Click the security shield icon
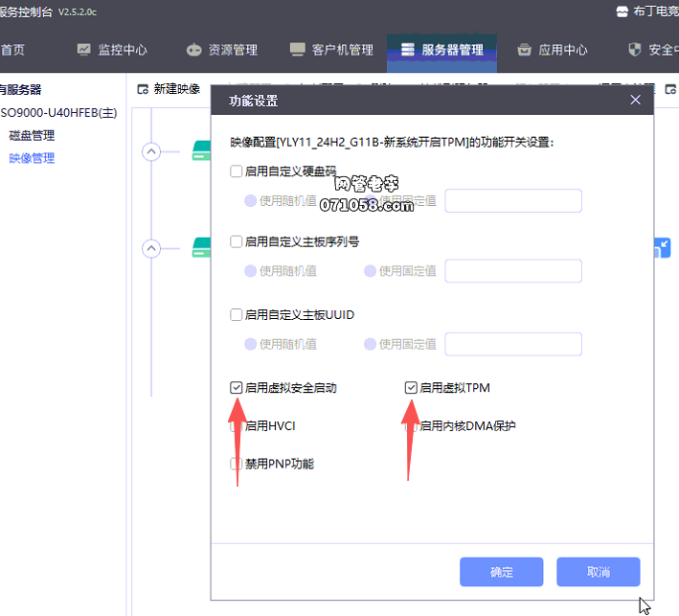Viewport: 679px width, 616px height. pyautogui.click(x=634, y=50)
